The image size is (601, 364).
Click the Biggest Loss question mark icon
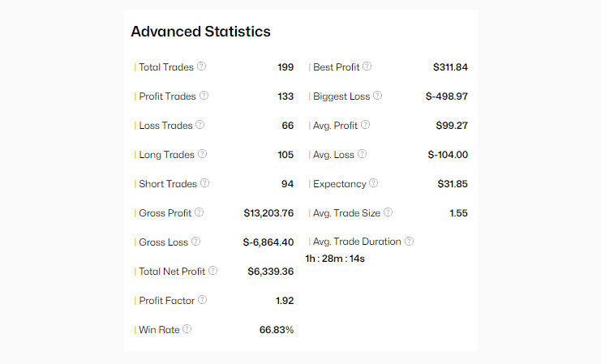click(x=377, y=96)
